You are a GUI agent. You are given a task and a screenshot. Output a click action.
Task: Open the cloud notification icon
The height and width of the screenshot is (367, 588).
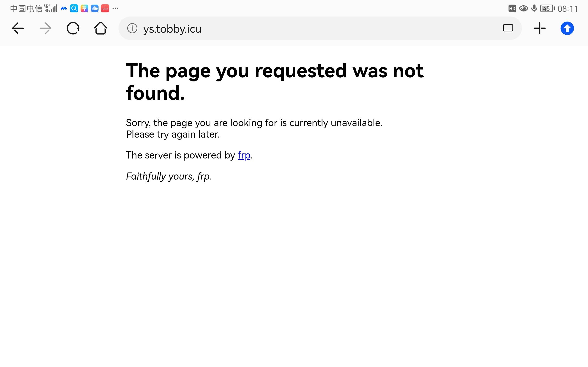95,8
